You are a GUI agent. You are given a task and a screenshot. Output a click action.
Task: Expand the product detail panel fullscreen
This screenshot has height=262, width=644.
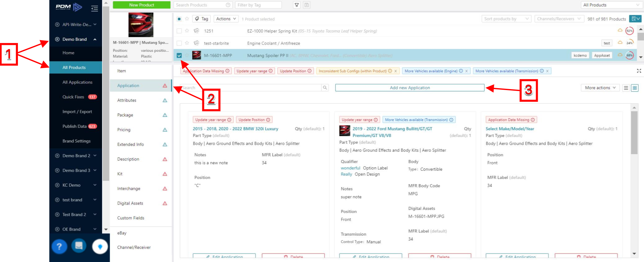pos(639,71)
